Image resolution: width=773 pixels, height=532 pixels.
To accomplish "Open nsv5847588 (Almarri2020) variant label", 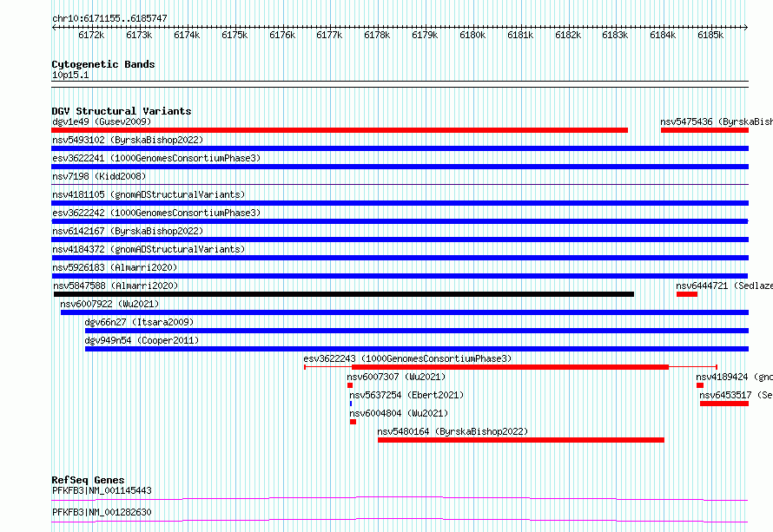I will coord(116,286).
